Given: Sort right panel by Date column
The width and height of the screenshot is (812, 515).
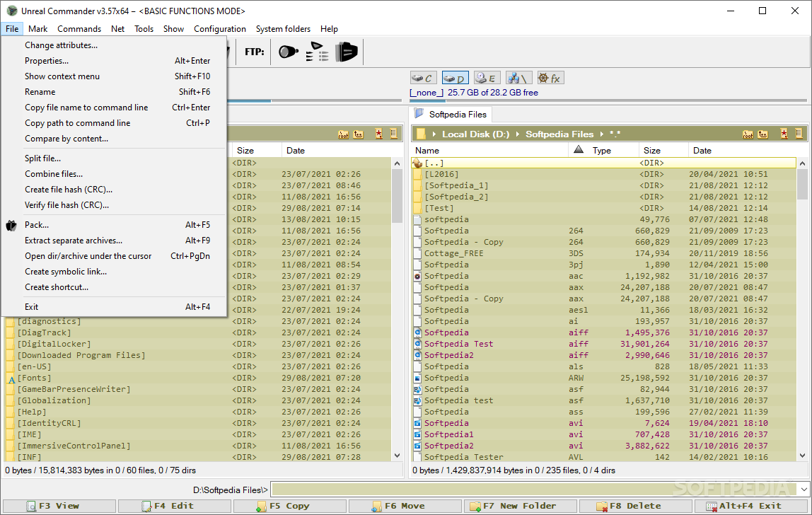Looking at the screenshot, I should (743, 150).
